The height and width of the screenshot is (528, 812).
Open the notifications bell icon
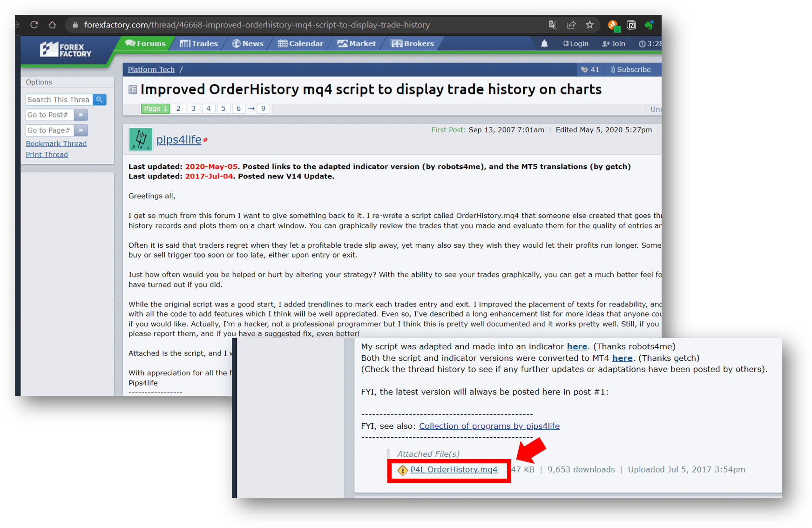(x=544, y=44)
